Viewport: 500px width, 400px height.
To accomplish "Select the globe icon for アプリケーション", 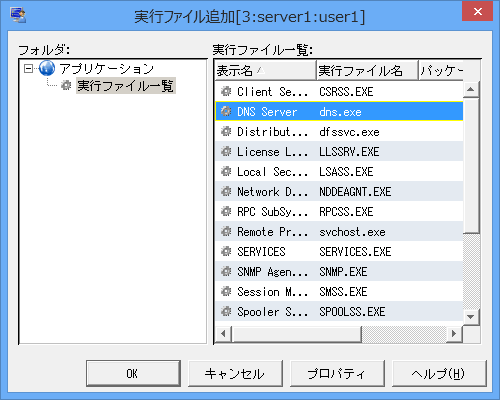I will coord(47,68).
